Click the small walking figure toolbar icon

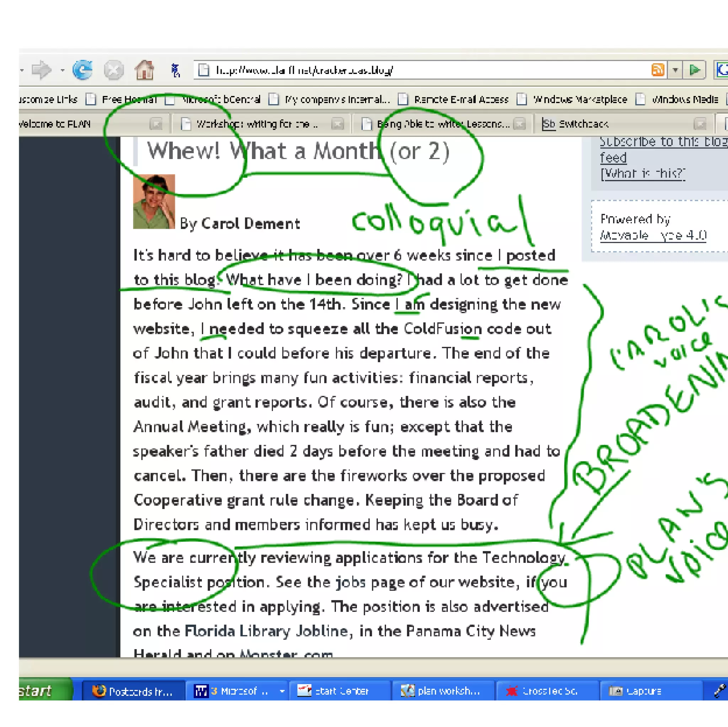176,70
